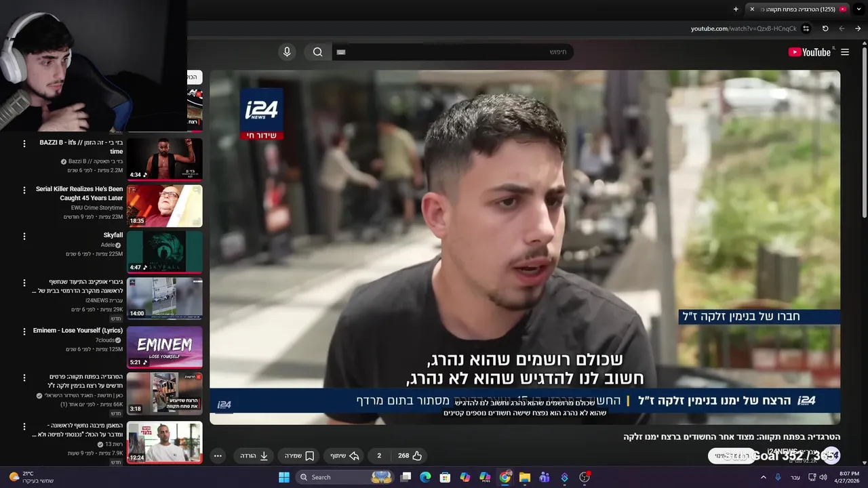
Task: Open Microsoft 365 app from taskbar
Action: pyautogui.click(x=485, y=477)
